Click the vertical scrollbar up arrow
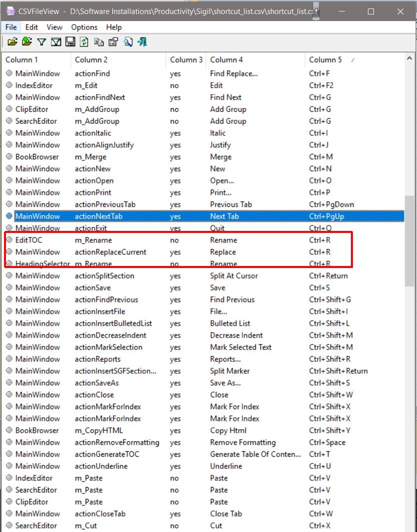 [409, 59]
